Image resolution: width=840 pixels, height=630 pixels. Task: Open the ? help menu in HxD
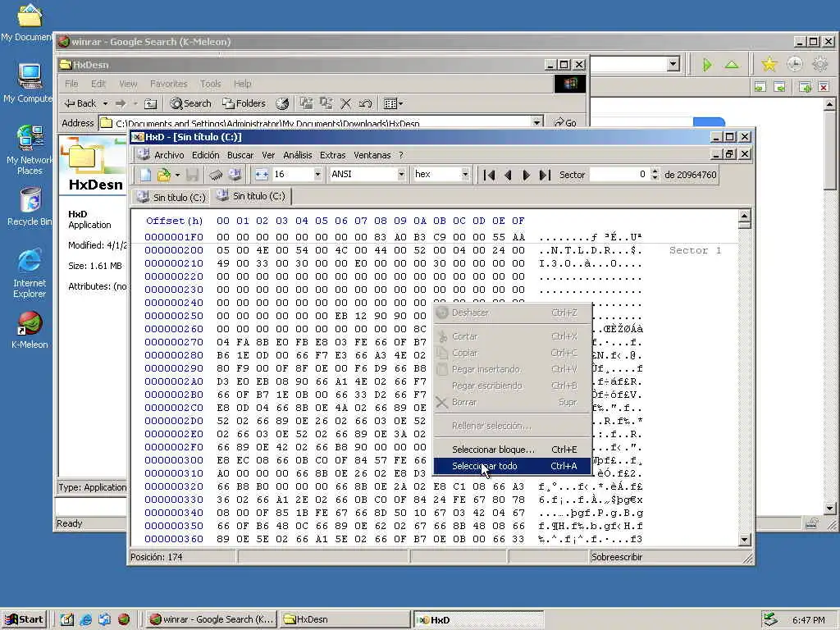click(400, 155)
